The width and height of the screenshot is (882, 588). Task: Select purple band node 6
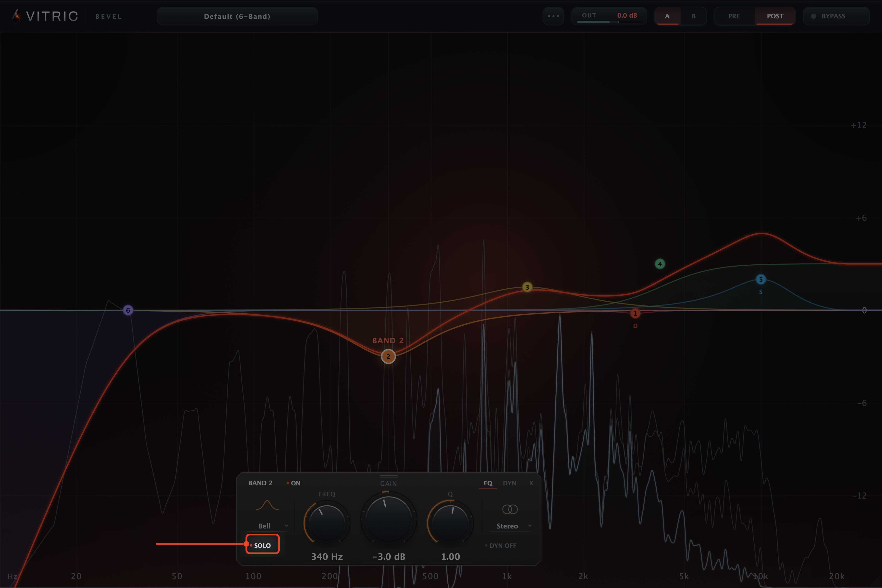click(x=128, y=310)
